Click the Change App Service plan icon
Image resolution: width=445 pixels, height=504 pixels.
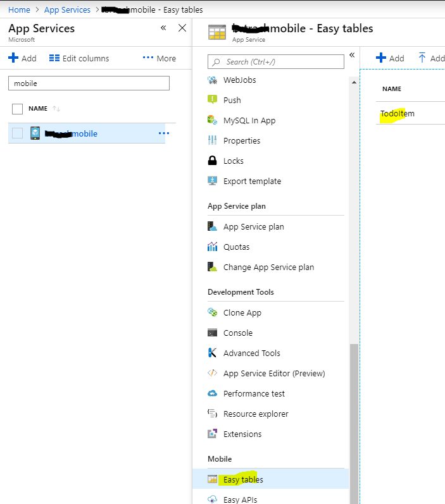[212, 267]
